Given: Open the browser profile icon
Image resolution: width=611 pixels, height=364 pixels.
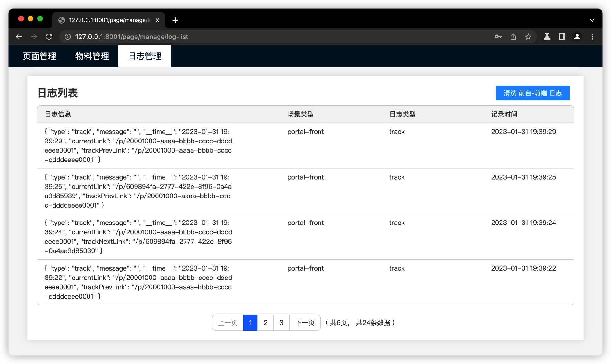Looking at the screenshot, I should click(577, 37).
